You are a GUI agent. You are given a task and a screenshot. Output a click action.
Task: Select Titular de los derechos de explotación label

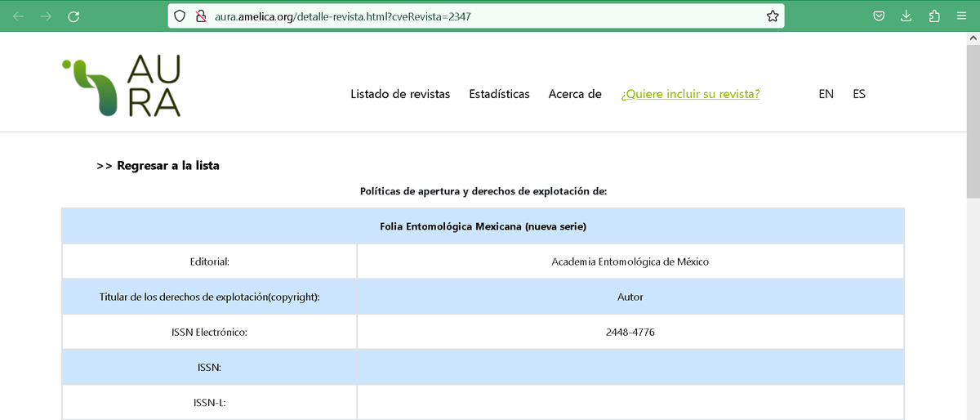(x=209, y=297)
